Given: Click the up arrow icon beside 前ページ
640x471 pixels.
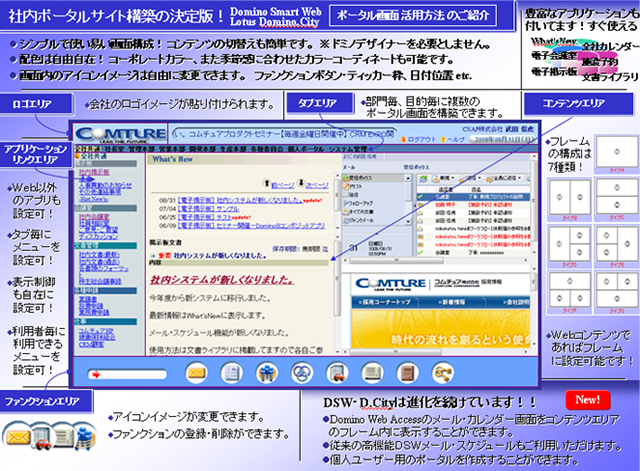Looking at the screenshot, I should point(267,183).
